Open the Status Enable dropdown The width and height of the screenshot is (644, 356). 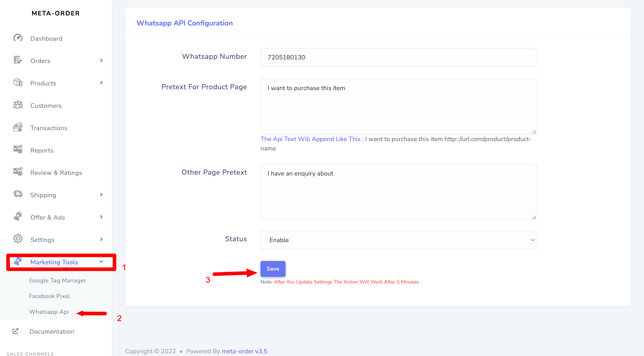click(398, 240)
